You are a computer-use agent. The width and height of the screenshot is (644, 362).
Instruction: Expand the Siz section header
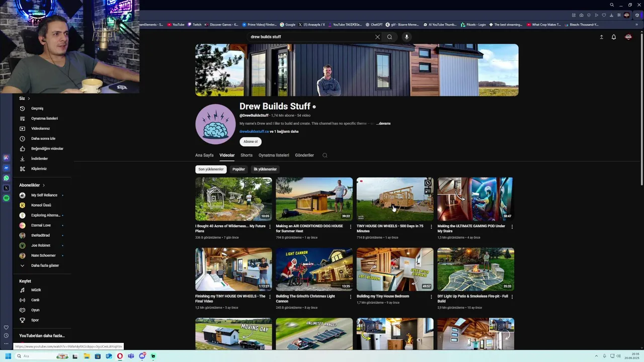[x=25, y=99]
